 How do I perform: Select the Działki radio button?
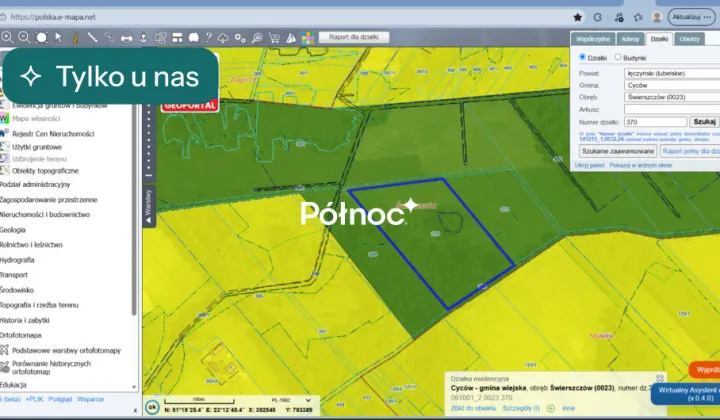(x=582, y=57)
